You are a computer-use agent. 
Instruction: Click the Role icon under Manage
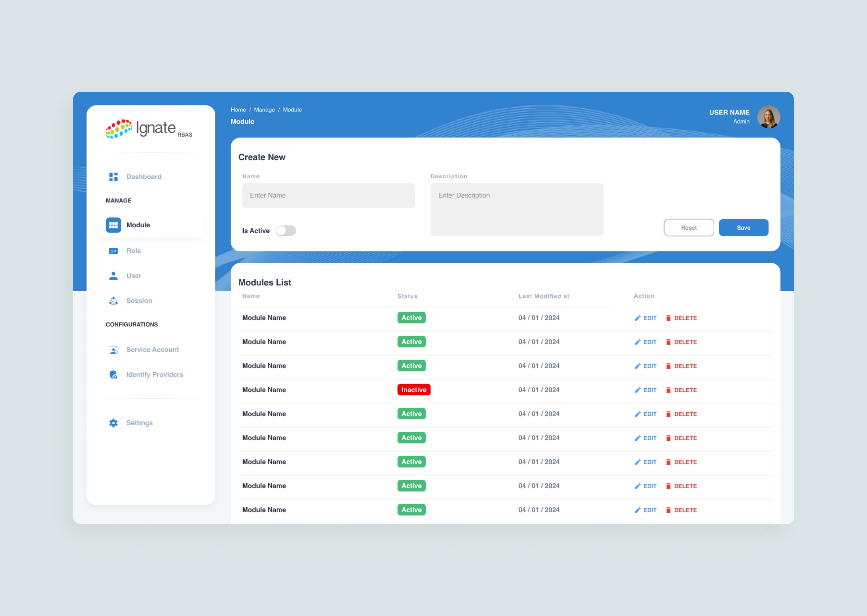coord(113,251)
